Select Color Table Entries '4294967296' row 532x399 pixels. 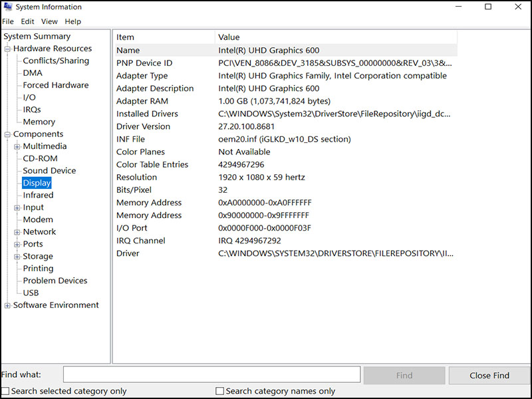click(x=286, y=164)
